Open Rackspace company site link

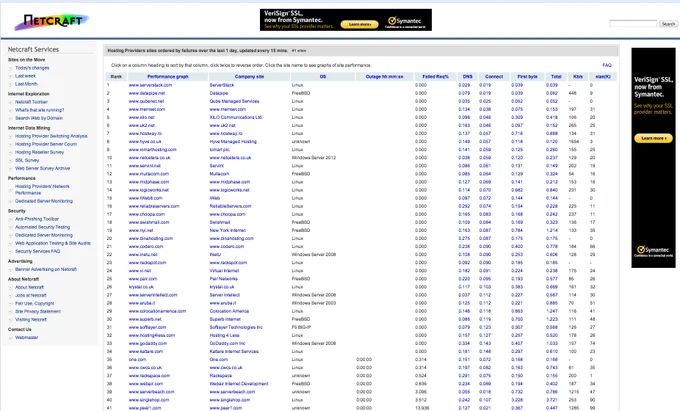[221, 376]
